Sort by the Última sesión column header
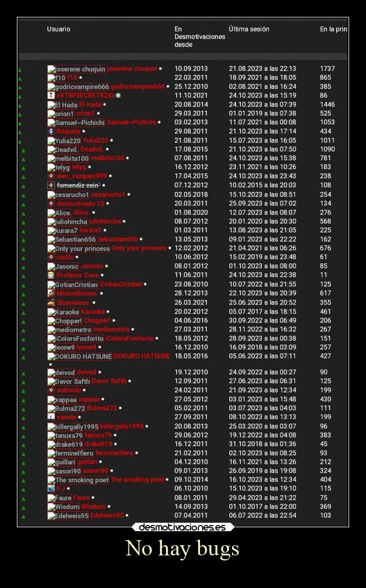This screenshot has width=366, height=588. pyautogui.click(x=249, y=29)
